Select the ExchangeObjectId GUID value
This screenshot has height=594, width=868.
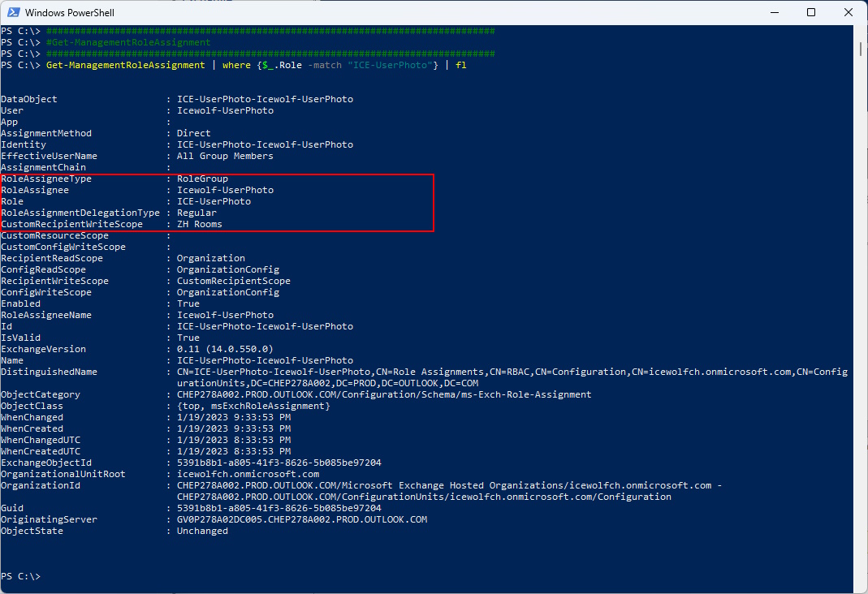(279, 463)
